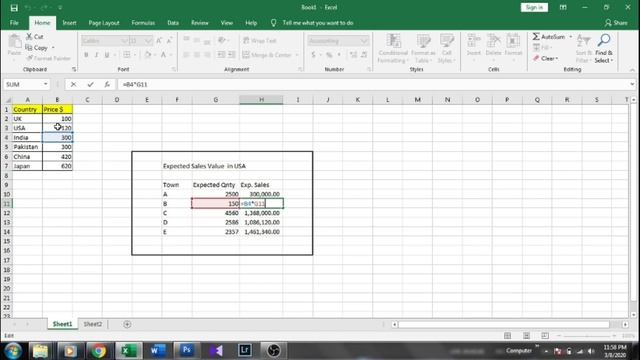Collapse the ribbon with the caret
This screenshot has height=360, width=640.
pos(632,70)
